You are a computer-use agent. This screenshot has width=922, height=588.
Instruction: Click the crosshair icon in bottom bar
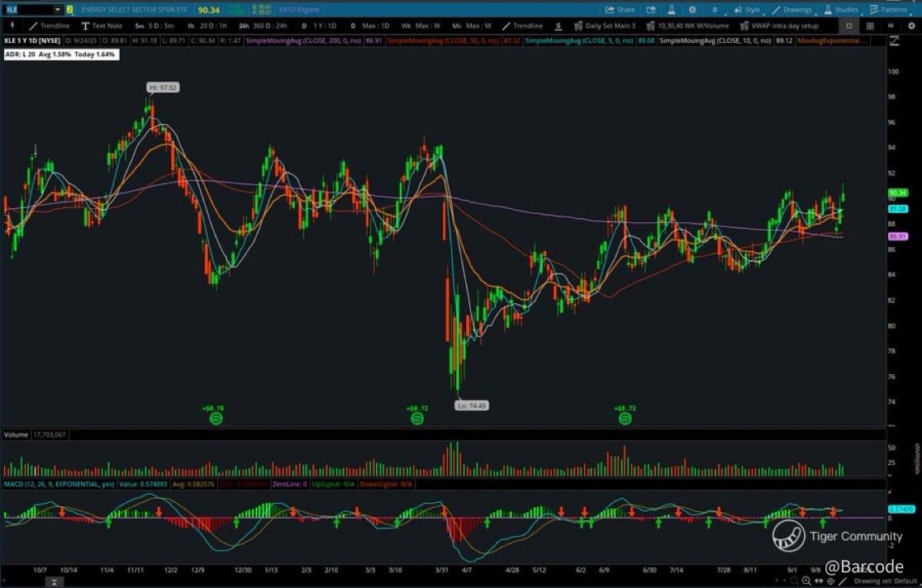pyautogui.click(x=830, y=581)
